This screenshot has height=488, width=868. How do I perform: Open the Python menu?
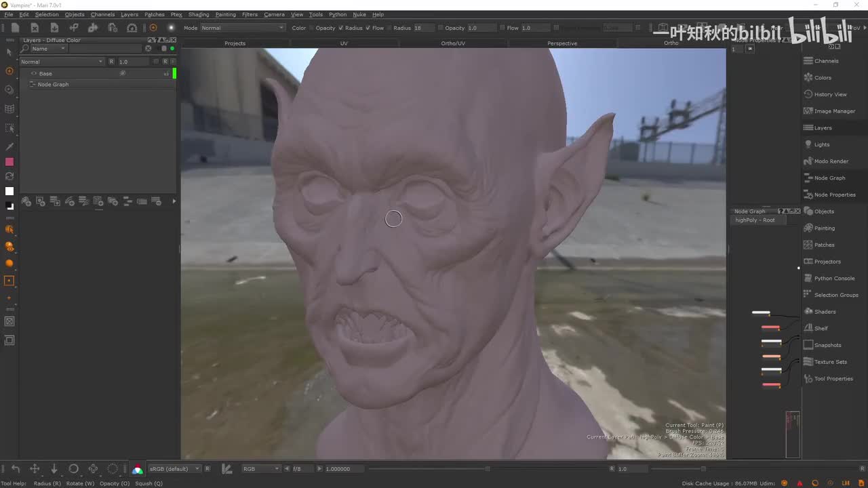click(338, 14)
